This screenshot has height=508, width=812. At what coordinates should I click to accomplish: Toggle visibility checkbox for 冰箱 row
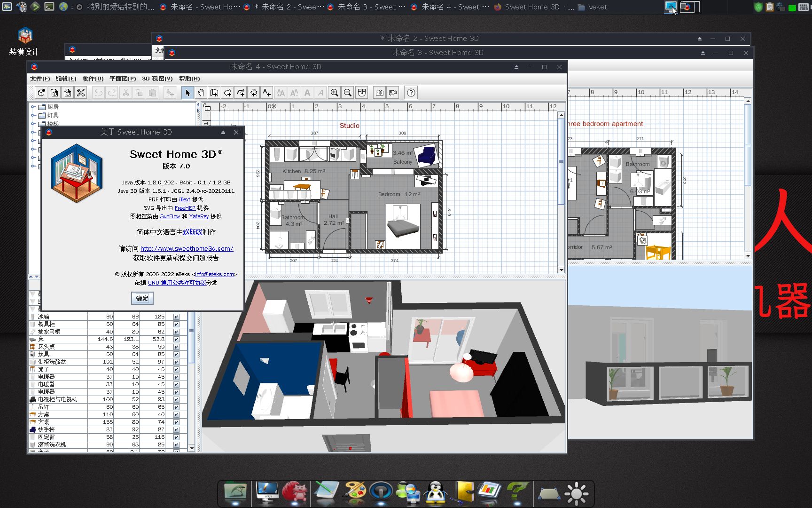coord(176,317)
